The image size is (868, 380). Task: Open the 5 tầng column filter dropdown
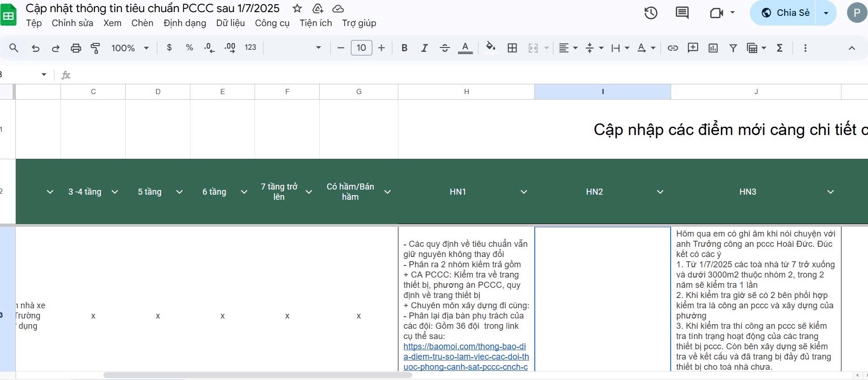coord(179,192)
